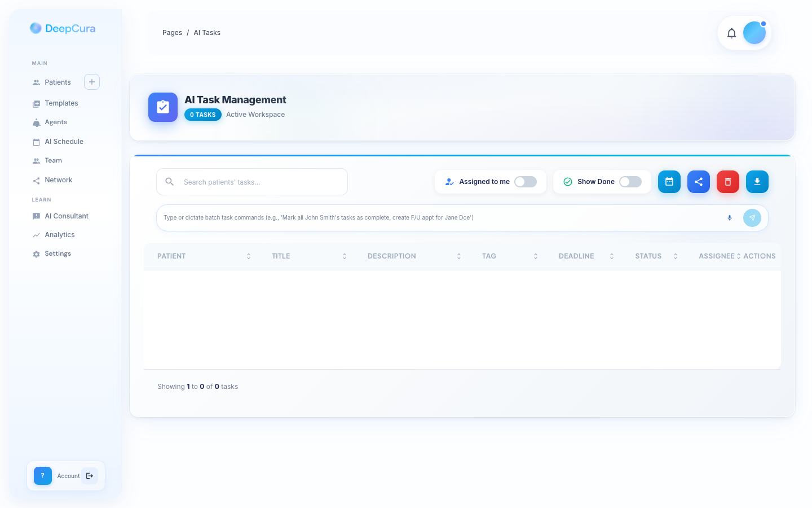Sort by DEADLINE column arrows
Screen dimensions: 812x508
tap(612, 256)
